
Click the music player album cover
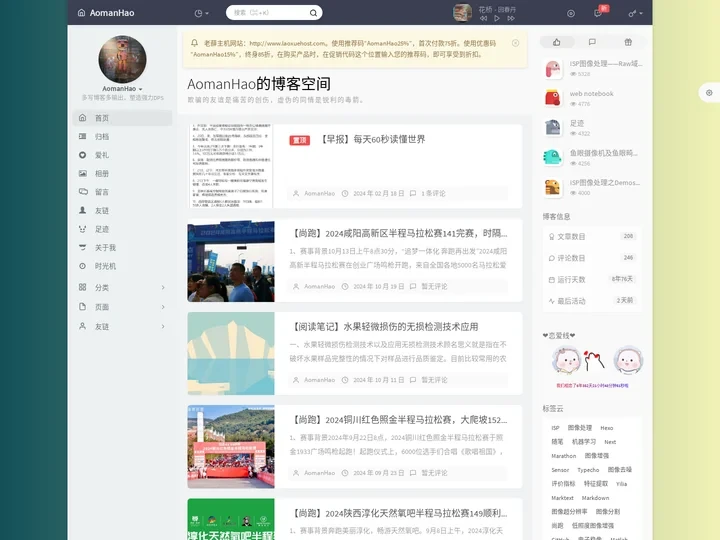tap(462, 13)
